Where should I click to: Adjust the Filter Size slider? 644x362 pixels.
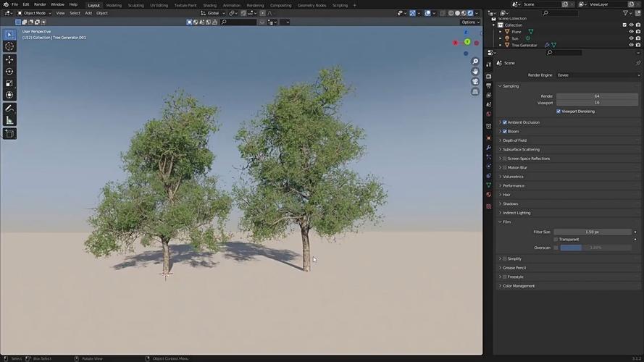593,232
